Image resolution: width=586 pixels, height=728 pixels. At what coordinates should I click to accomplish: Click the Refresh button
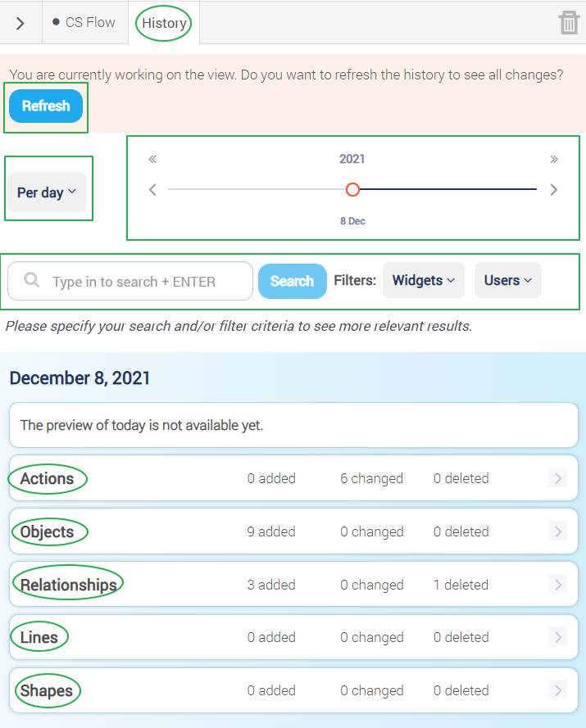click(x=46, y=106)
